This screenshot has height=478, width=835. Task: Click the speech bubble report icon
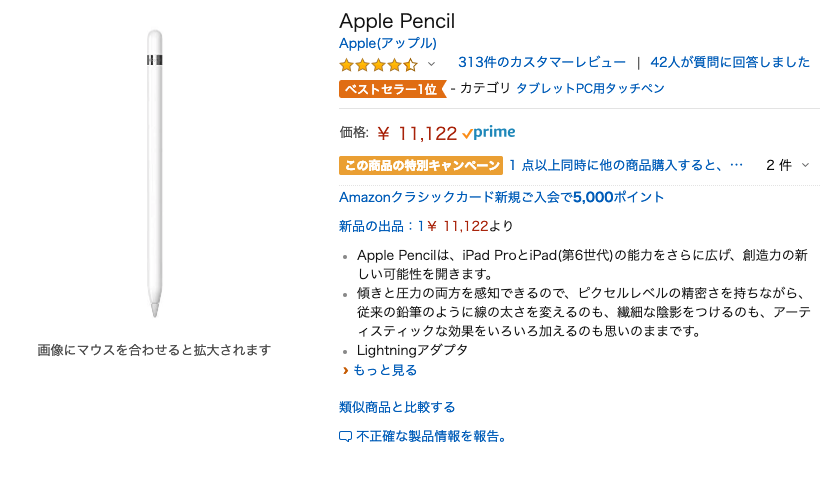[x=346, y=437]
